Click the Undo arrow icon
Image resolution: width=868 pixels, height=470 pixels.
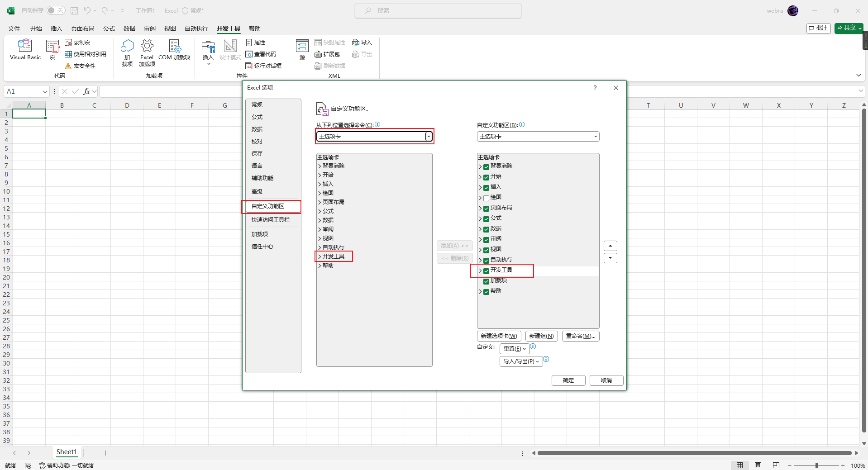pos(87,10)
